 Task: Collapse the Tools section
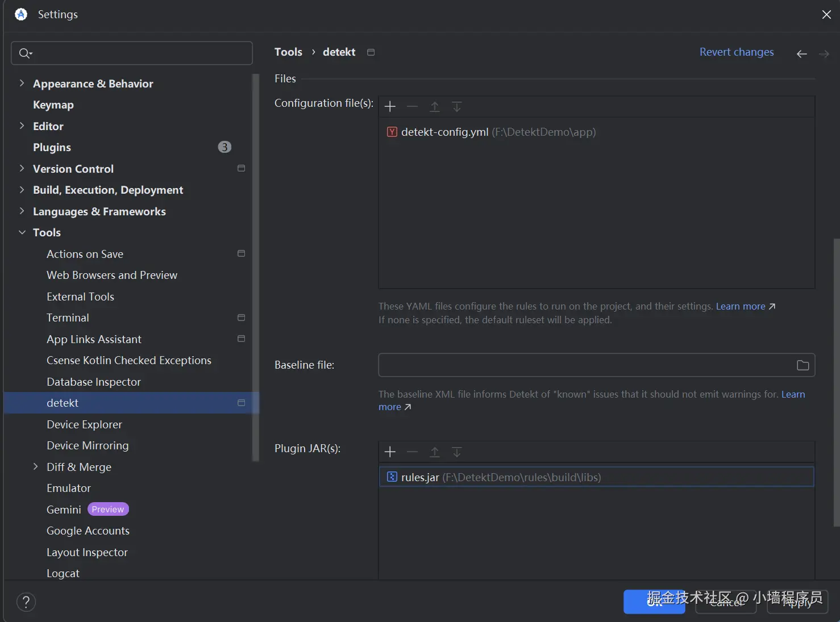click(x=22, y=232)
